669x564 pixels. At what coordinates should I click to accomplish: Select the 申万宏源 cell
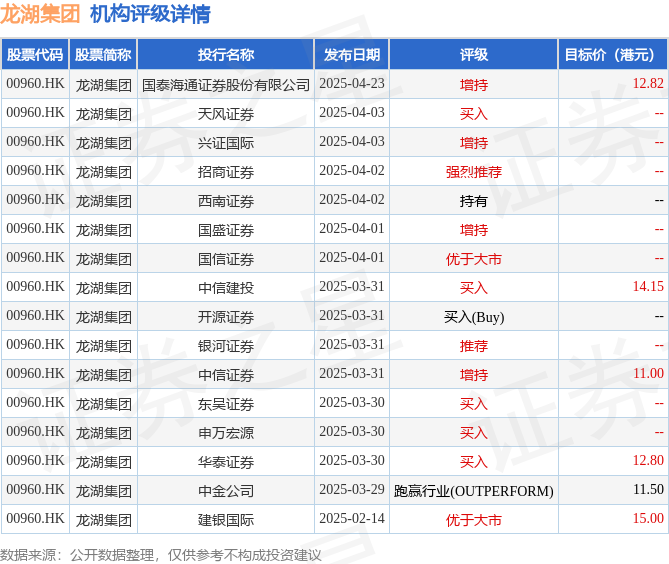click(x=226, y=433)
